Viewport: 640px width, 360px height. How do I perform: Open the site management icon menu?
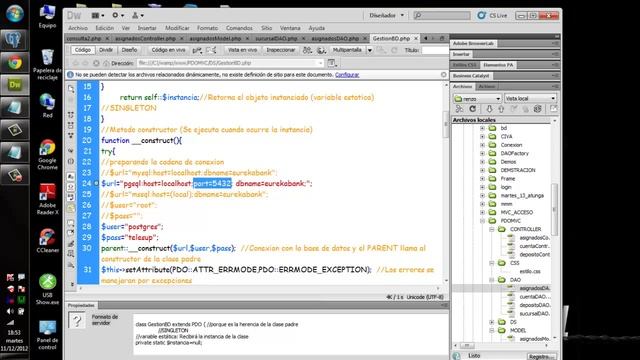138,16
